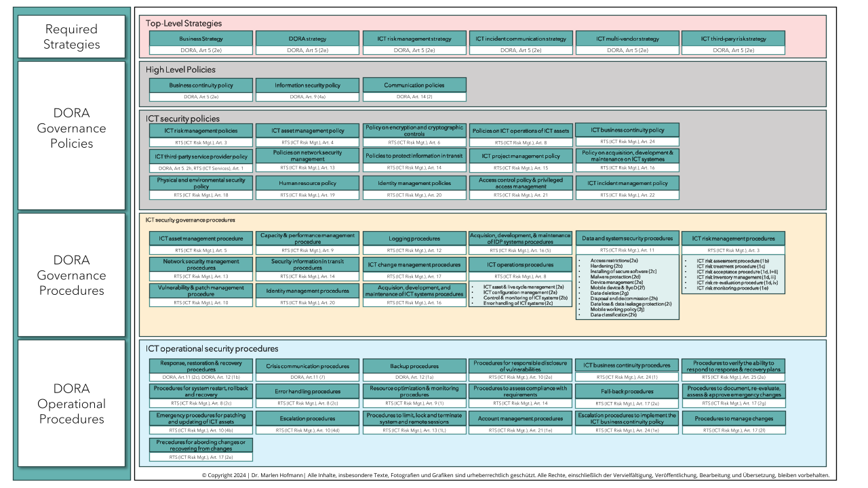Click the Required Strategies sidebar box
Screen dimensions: 868x488
click(71, 37)
